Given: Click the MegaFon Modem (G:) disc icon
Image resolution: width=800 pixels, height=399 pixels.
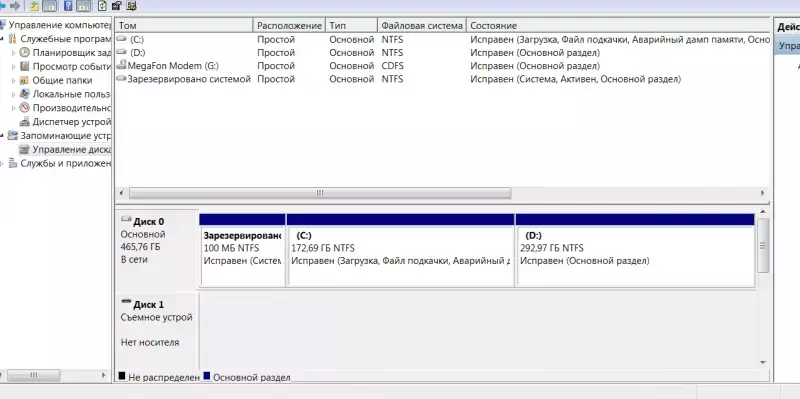Looking at the screenshot, I should coord(121,65).
